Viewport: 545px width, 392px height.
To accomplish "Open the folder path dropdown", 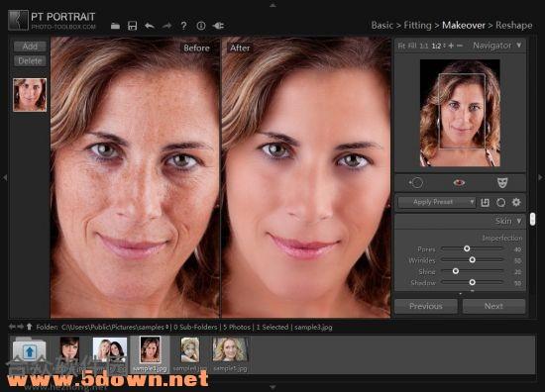I will point(167,327).
